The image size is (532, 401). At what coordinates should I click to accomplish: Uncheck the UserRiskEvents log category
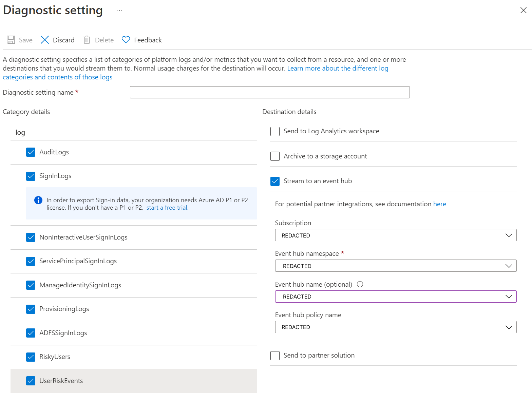click(x=31, y=381)
